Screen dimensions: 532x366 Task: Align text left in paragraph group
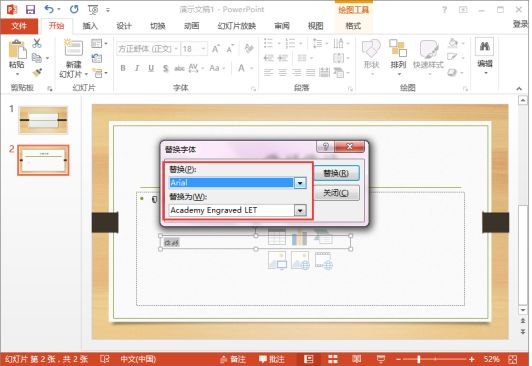coord(268,72)
